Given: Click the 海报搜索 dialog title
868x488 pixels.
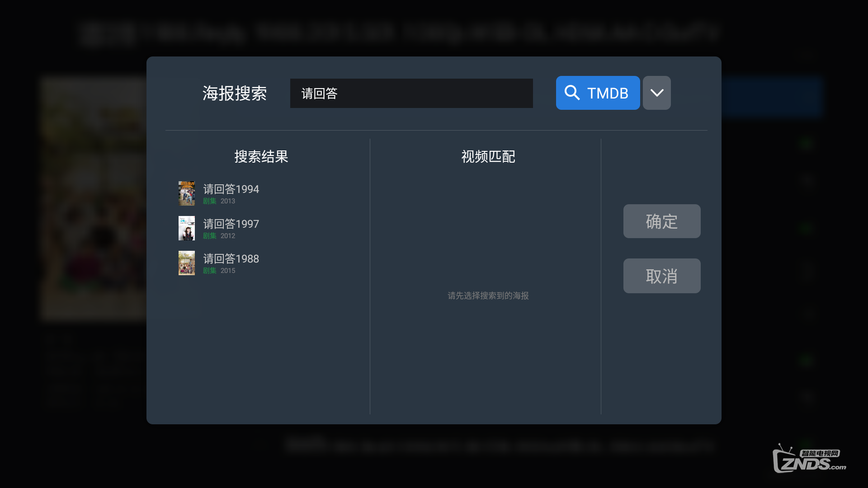Looking at the screenshot, I should coord(234,93).
